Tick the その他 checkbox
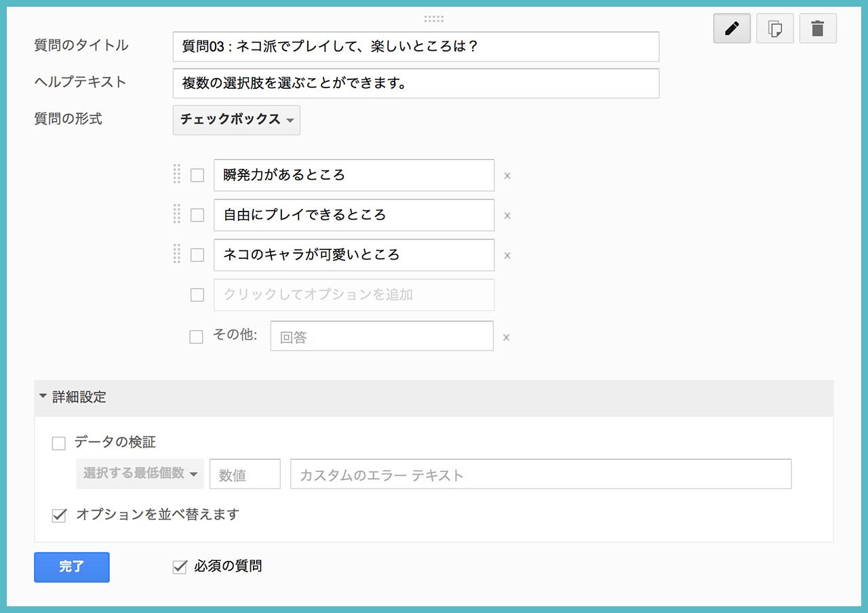868x613 pixels. coord(196,336)
